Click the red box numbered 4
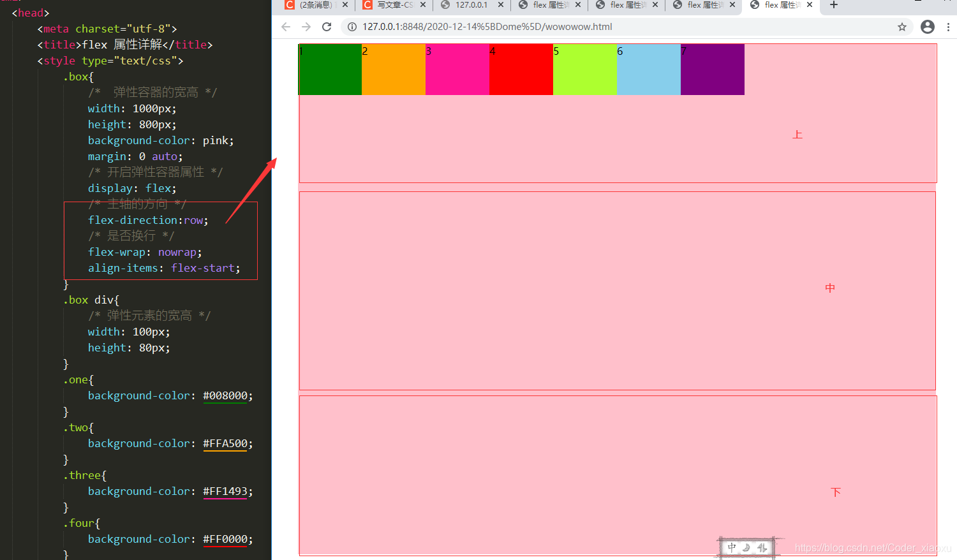 pyautogui.click(x=521, y=70)
